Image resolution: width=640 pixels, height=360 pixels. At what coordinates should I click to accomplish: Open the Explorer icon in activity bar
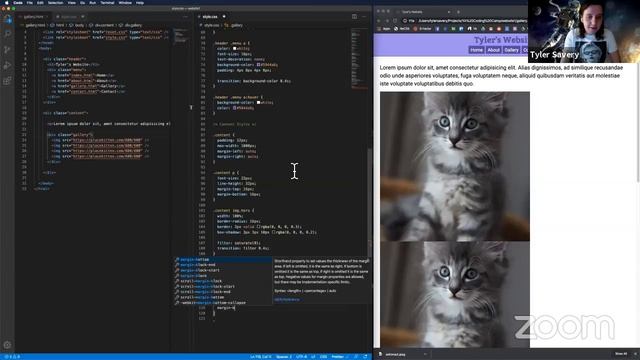point(7,19)
